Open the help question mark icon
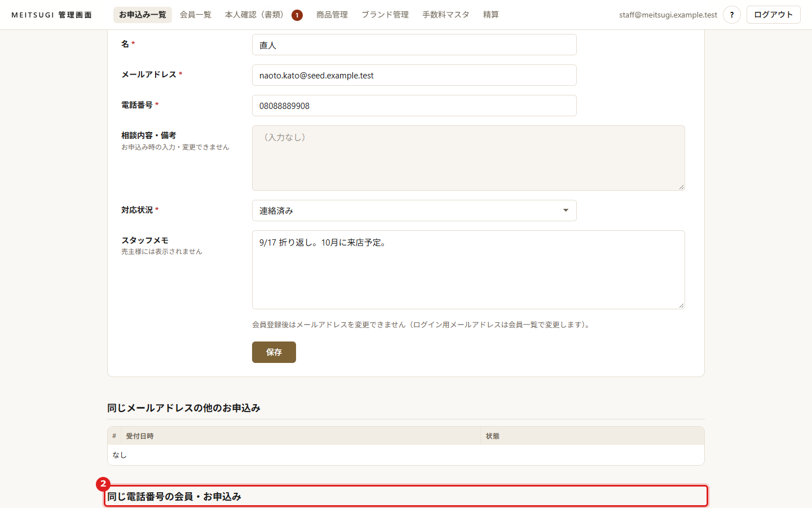This screenshot has height=508, width=812. pos(732,15)
